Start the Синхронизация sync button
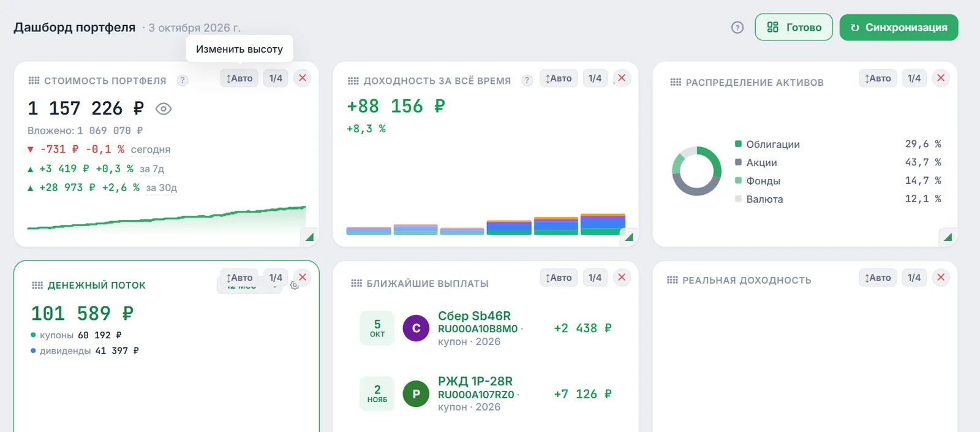Screen dimensions: 980x432 pyautogui.click(x=899, y=27)
